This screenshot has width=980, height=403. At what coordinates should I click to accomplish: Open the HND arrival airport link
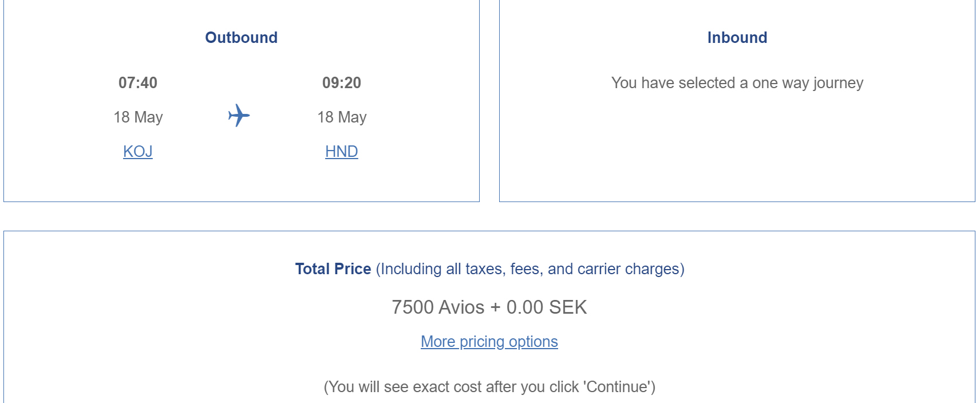point(342,151)
